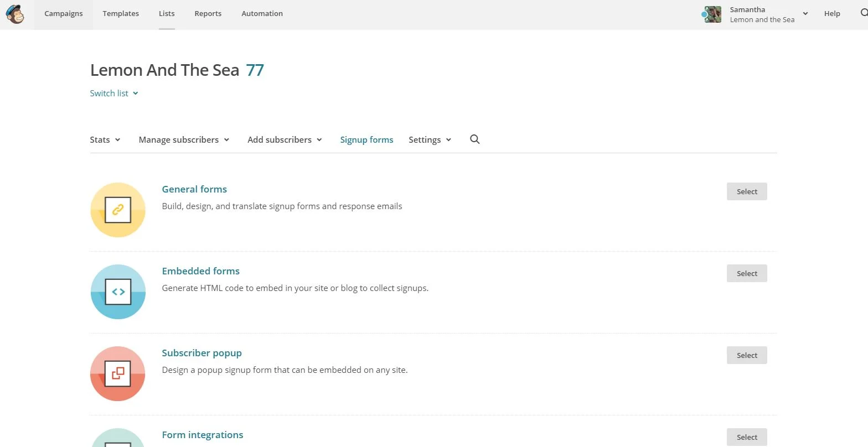Click the 'Build, design, and translate signup forms' description

282,206
